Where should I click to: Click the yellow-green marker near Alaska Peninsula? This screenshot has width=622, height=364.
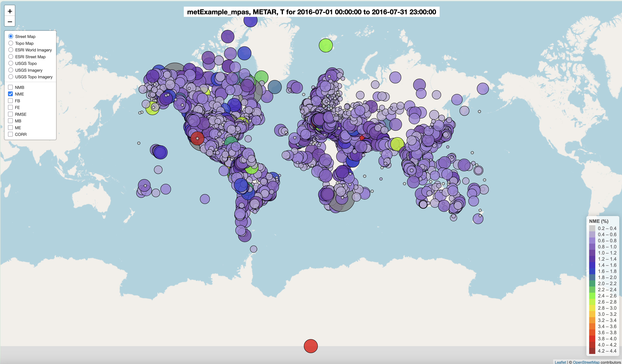pos(152,108)
